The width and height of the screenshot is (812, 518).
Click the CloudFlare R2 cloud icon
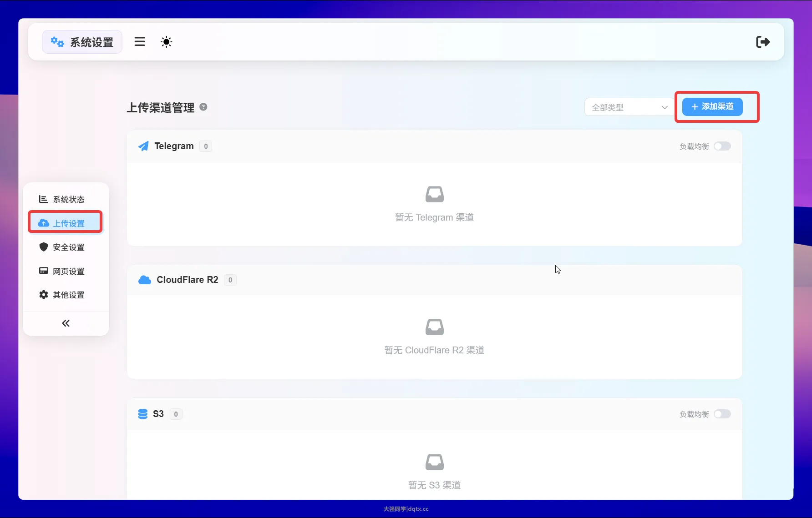coord(144,280)
